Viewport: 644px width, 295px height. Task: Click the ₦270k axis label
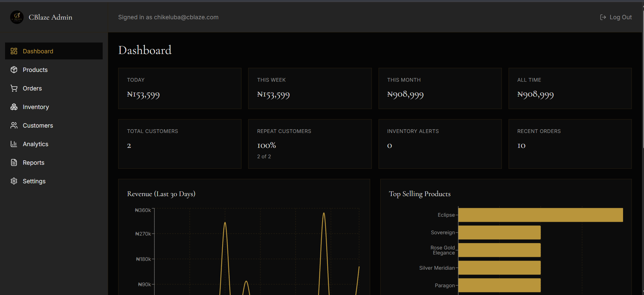pos(143,234)
